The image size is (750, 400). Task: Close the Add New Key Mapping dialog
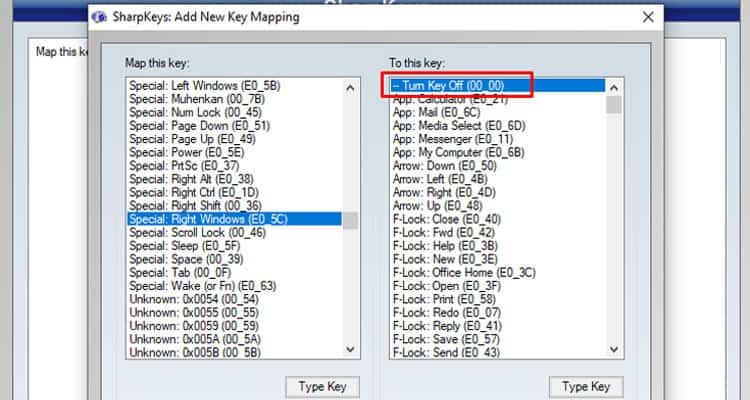(648, 17)
